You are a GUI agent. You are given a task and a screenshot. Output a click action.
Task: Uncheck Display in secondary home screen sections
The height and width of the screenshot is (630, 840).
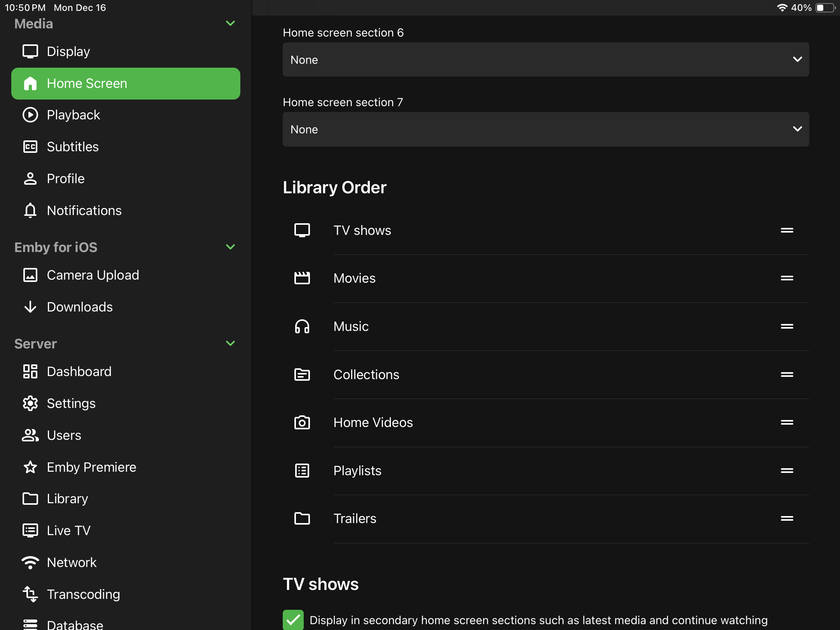coord(293,620)
